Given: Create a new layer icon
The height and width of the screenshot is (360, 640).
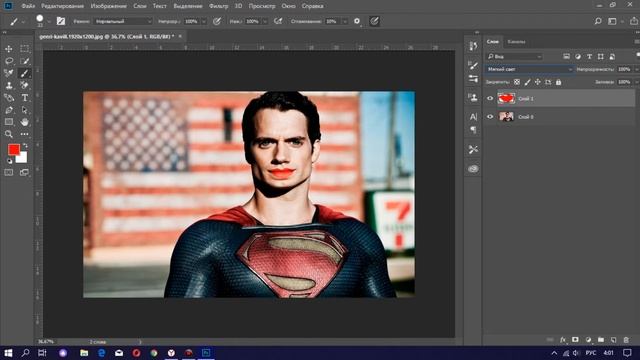Looking at the screenshot, I should [x=613, y=340].
